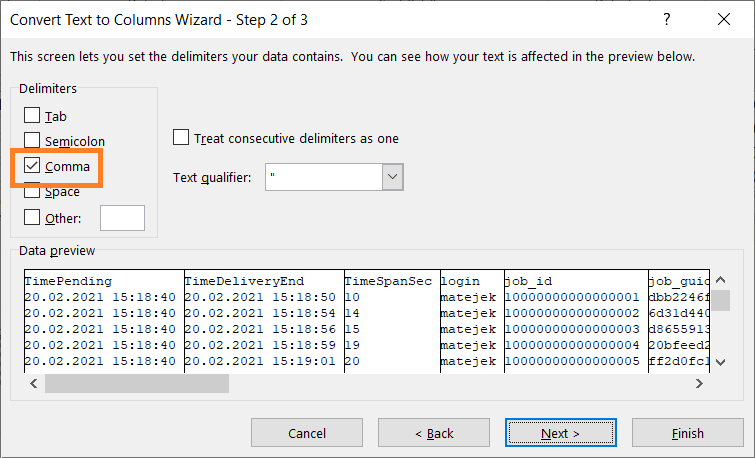This screenshot has height=458, width=755.
Task: Enable the Tab delimiter checkbox
Action: 32,116
